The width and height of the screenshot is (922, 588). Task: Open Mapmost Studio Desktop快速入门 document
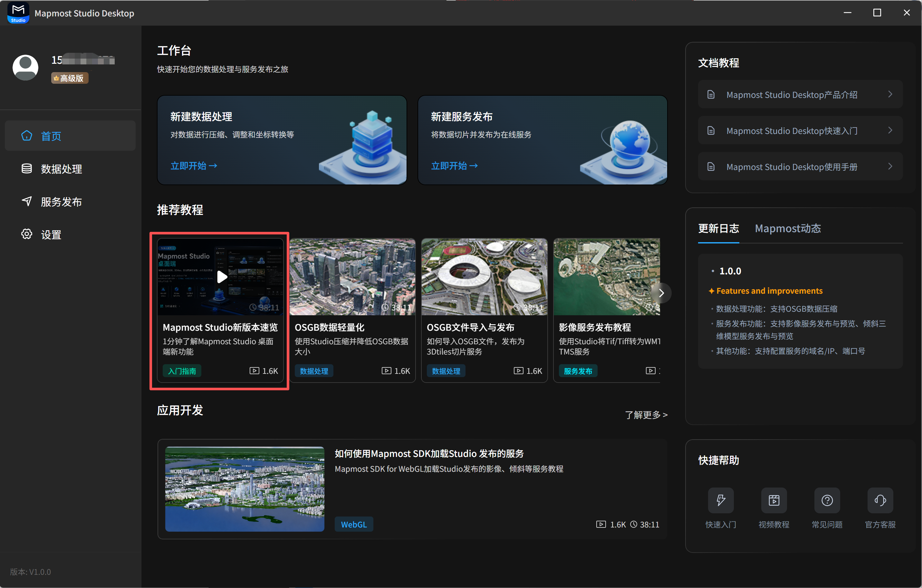pyautogui.click(x=800, y=130)
